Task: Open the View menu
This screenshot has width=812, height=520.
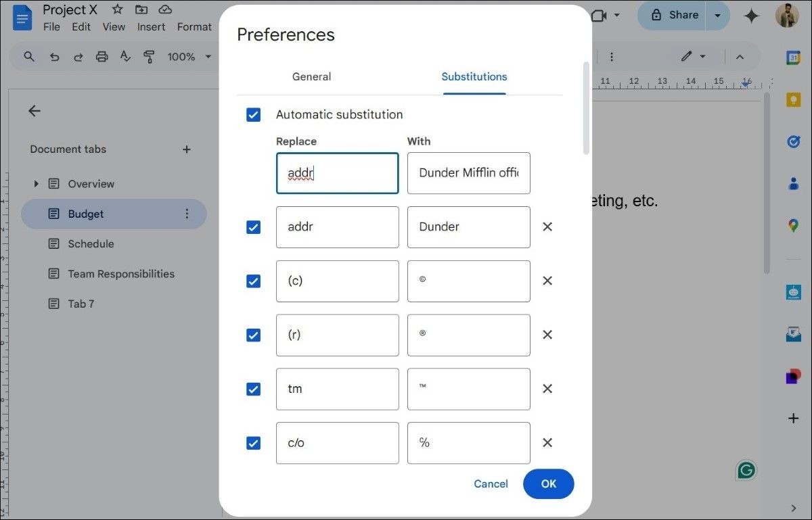Action: pos(114,27)
